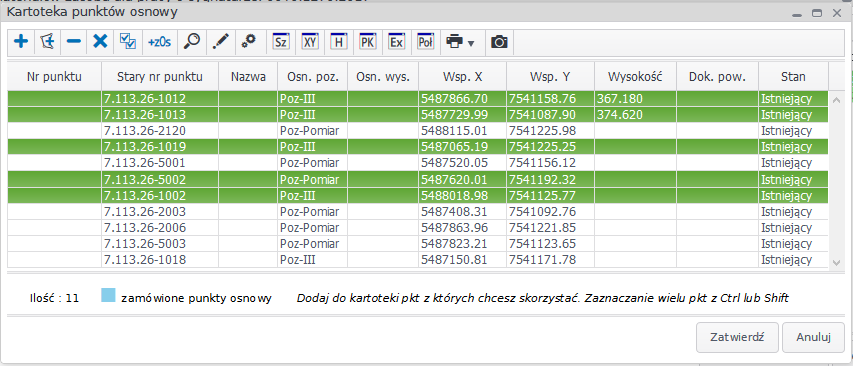Click the Osn. poz. column header
Image resolution: width=853 pixels, height=366 pixels.
pos(313,77)
